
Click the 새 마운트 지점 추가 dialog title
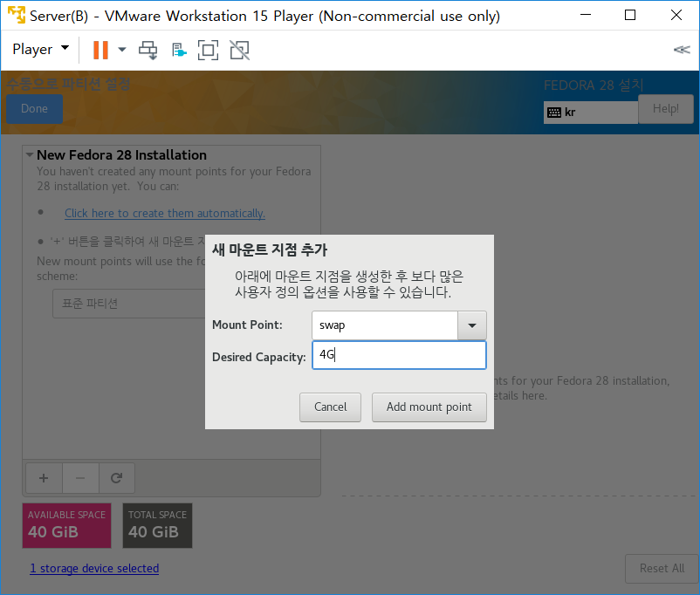pos(270,250)
